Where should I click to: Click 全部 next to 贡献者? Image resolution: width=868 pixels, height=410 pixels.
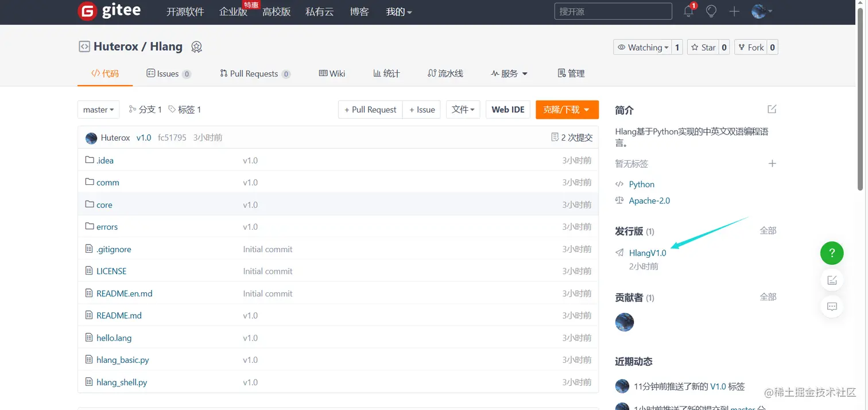[x=768, y=297]
